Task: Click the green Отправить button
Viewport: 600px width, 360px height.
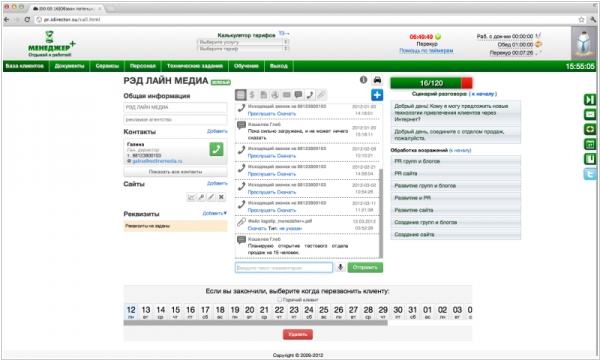Action: tap(365, 267)
